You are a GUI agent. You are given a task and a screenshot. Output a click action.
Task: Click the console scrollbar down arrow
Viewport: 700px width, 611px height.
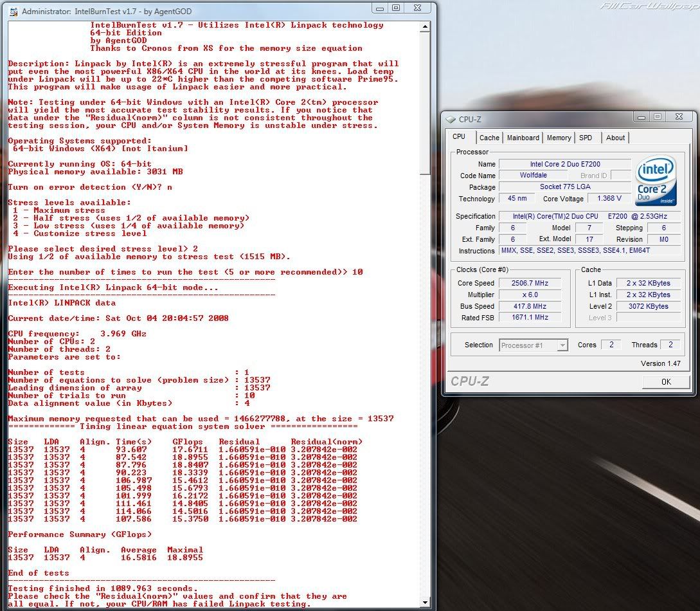(x=425, y=603)
